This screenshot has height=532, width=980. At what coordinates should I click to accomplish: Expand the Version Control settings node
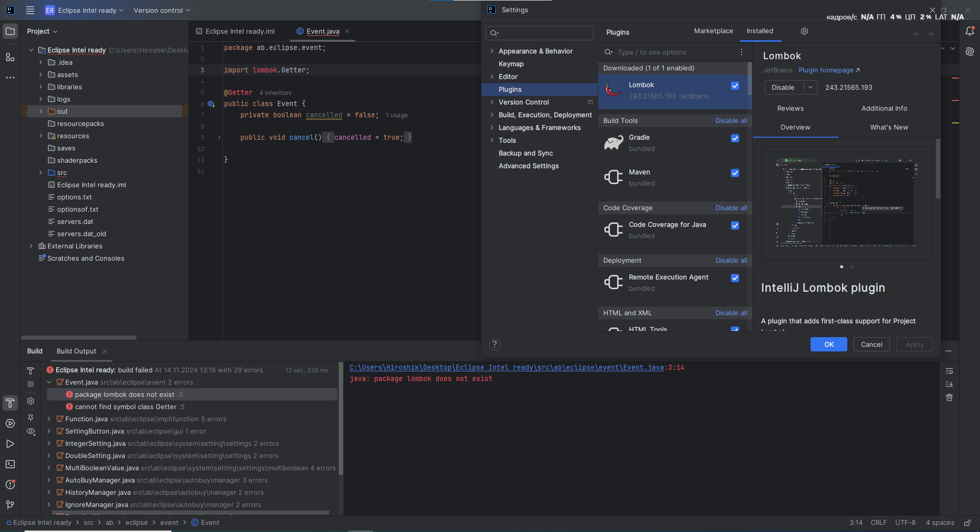pos(492,102)
